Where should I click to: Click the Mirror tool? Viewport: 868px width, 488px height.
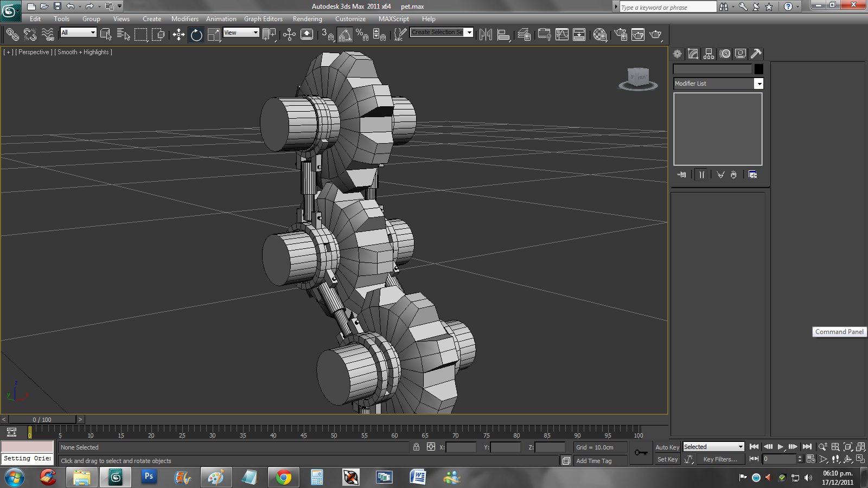pos(486,35)
